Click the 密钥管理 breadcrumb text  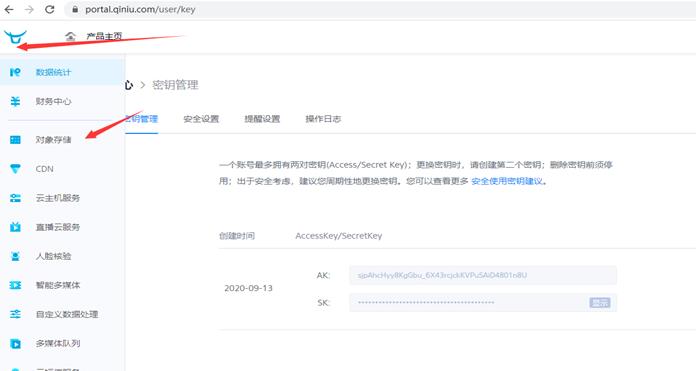pyautogui.click(x=175, y=85)
